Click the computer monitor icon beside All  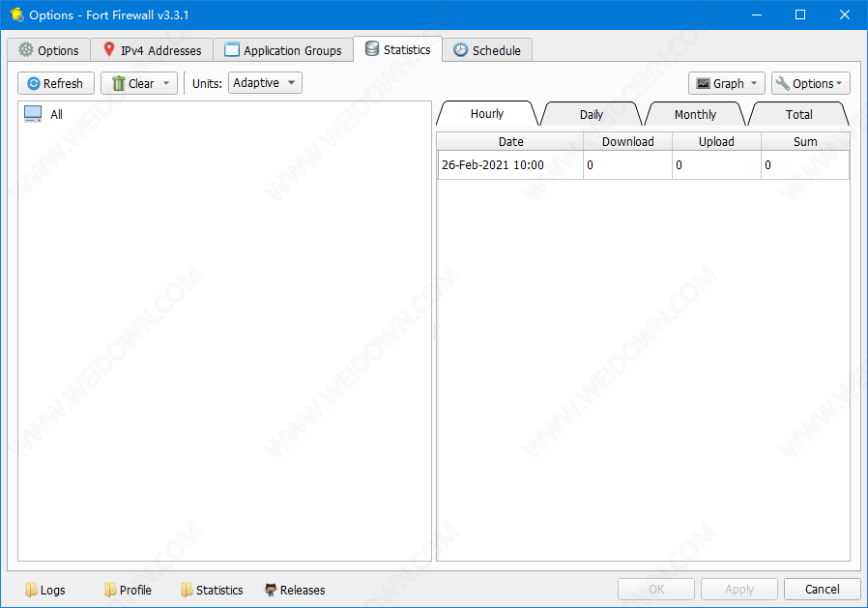coord(33,114)
